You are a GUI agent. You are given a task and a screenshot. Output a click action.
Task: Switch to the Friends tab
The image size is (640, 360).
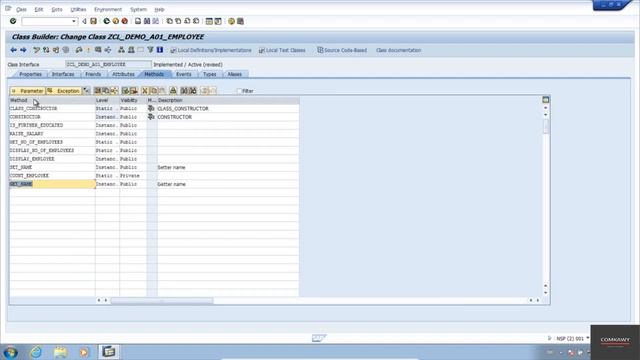[93, 74]
